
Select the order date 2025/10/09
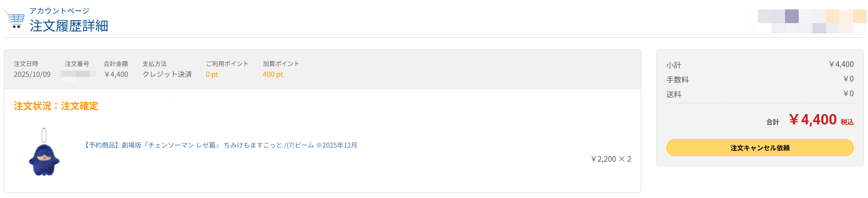32,74
